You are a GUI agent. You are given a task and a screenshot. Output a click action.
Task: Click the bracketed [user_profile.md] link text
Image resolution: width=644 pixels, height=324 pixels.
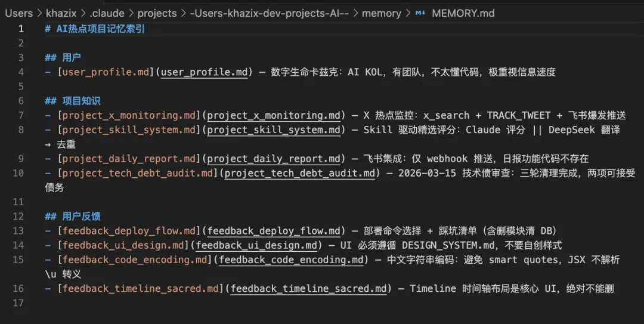[x=106, y=72]
